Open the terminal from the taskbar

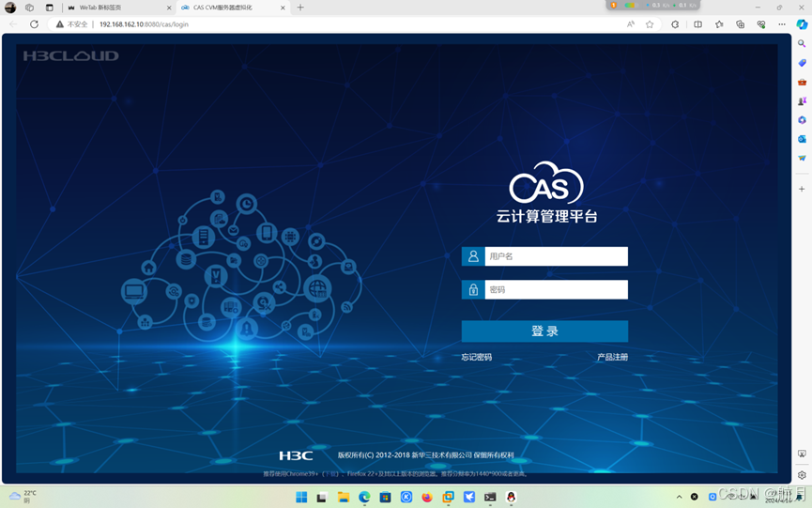(x=490, y=497)
